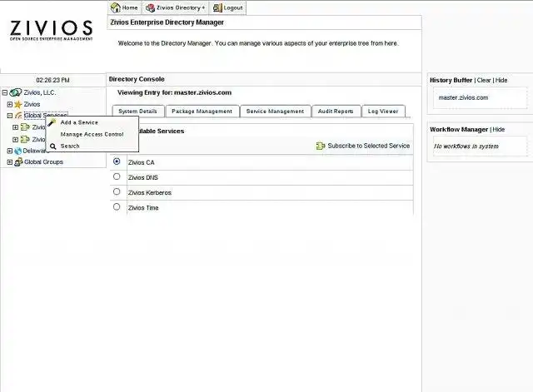Open the Log Viewer tab
This screenshot has width=533, height=392.
[383, 112]
